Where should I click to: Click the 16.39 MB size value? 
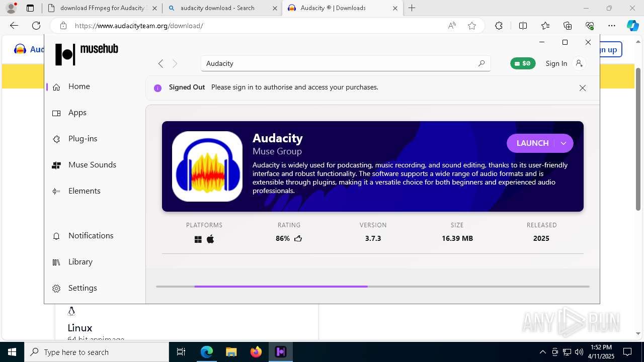point(457,239)
